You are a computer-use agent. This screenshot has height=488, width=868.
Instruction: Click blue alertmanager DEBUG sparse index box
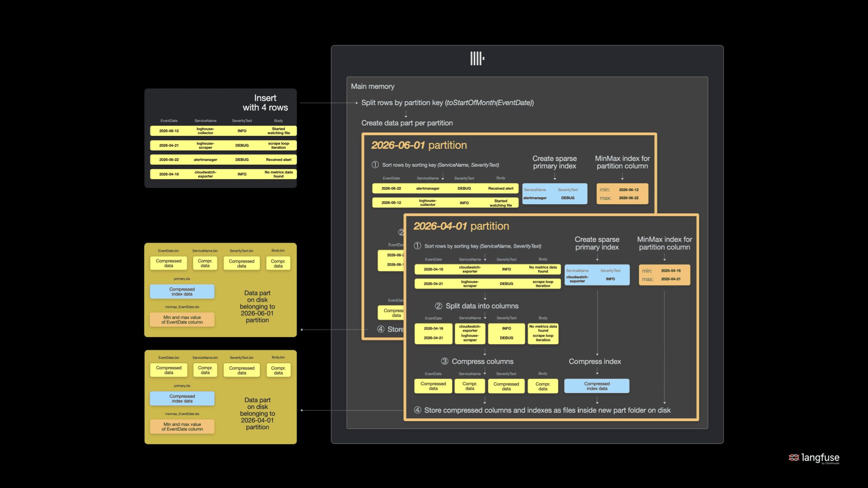tap(555, 194)
